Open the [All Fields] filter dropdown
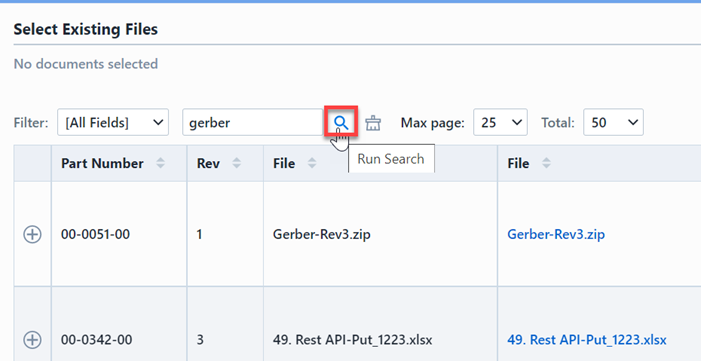The width and height of the screenshot is (701, 361). (x=113, y=122)
